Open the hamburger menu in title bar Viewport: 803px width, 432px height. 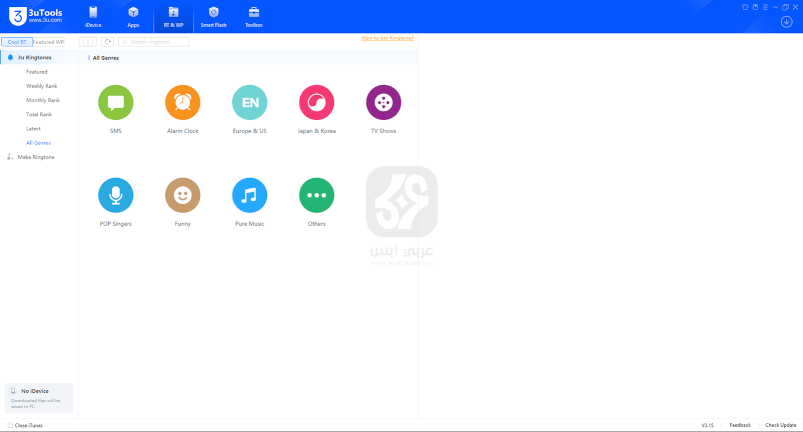coord(765,7)
